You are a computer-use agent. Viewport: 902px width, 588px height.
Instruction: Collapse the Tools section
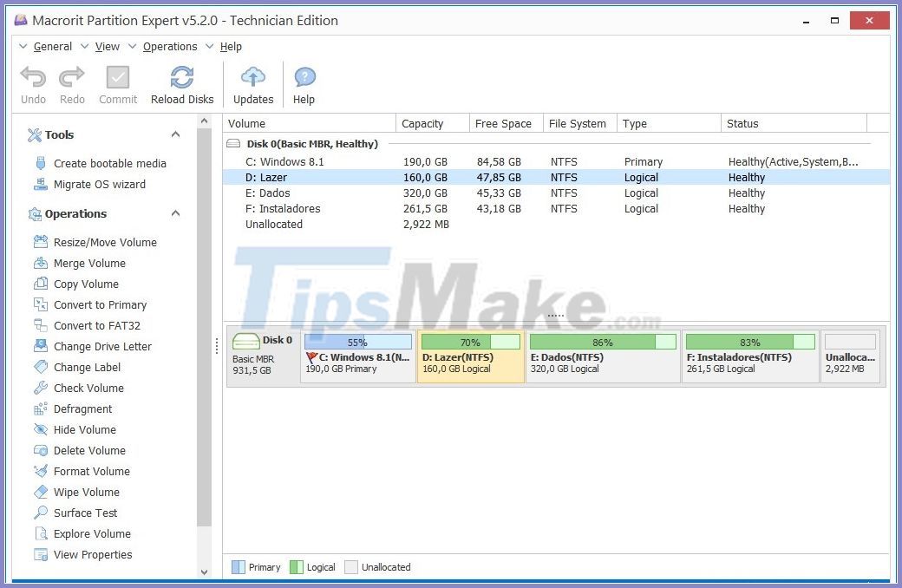175,134
